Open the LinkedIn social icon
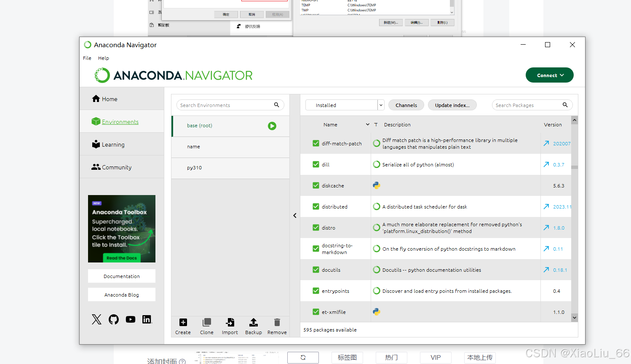Image resolution: width=631 pixels, height=364 pixels. point(147,319)
